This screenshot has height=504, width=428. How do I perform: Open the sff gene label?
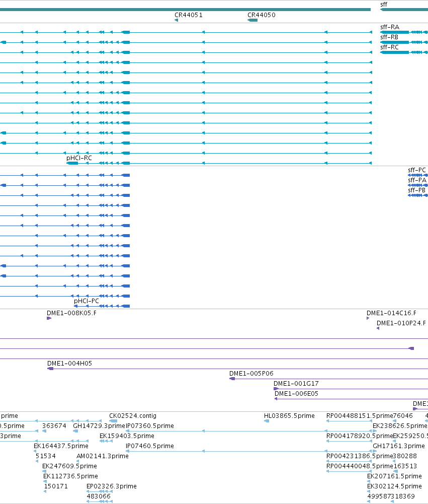point(384,5)
